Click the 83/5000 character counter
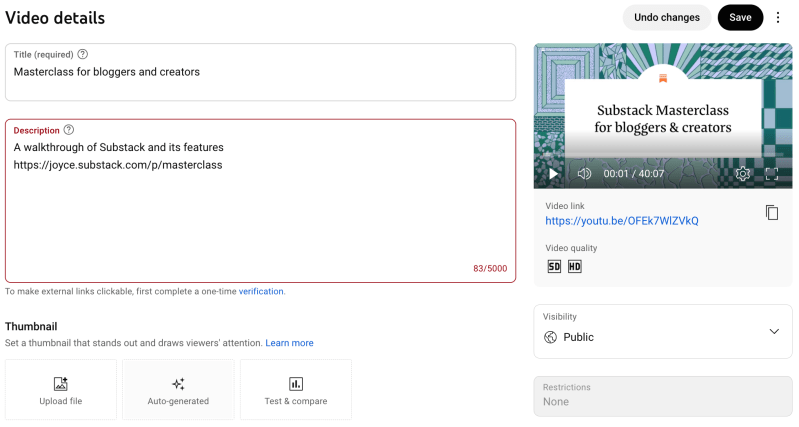The height and width of the screenshot is (427, 799). point(490,269)
